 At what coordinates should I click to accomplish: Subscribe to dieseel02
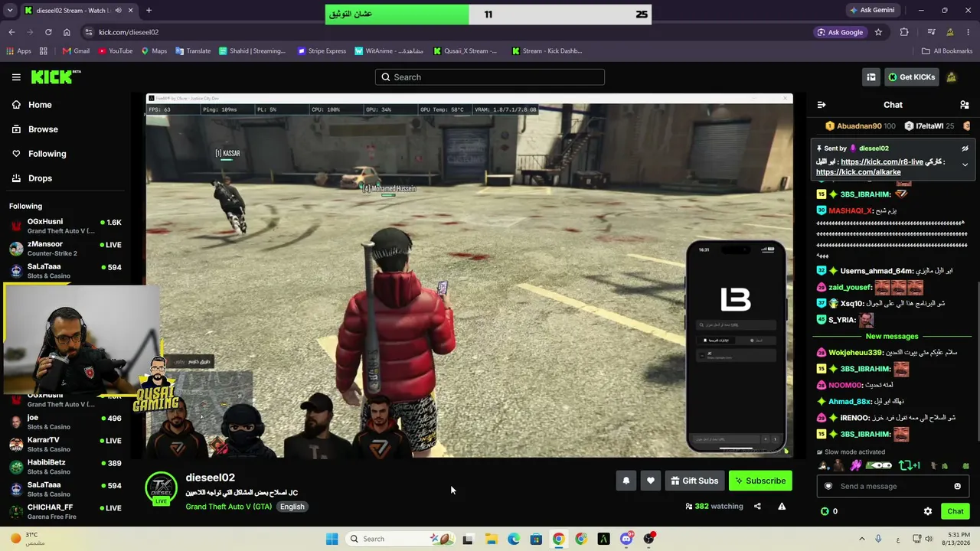[x=760, y=481]
